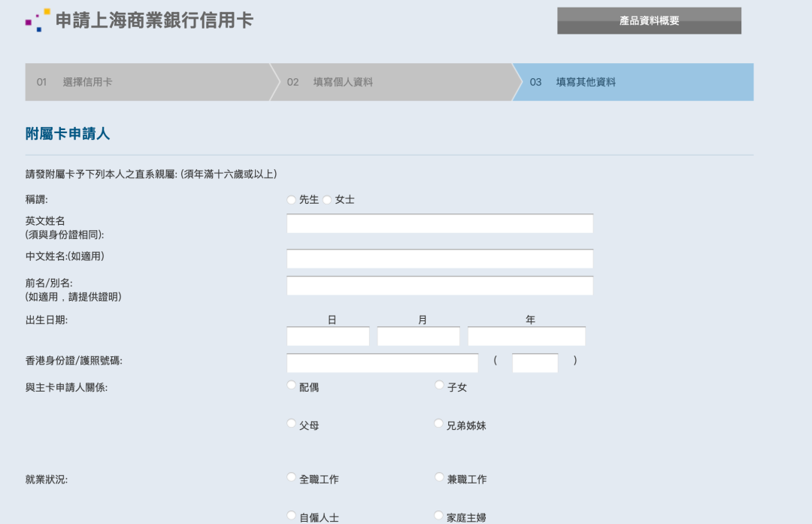The image size is (812, 524).
Task: Select 自僱人士 employment status
Action: [x=291, y=515]
